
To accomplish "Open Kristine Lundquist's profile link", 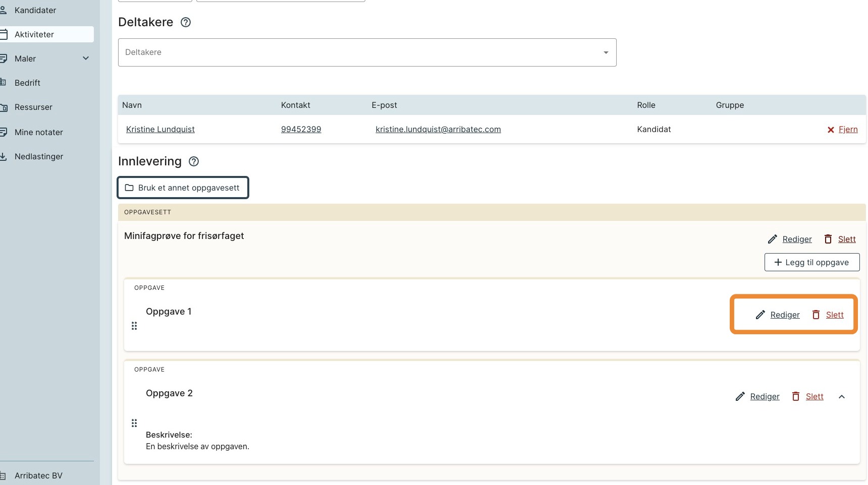I will [x=160, y=129].
